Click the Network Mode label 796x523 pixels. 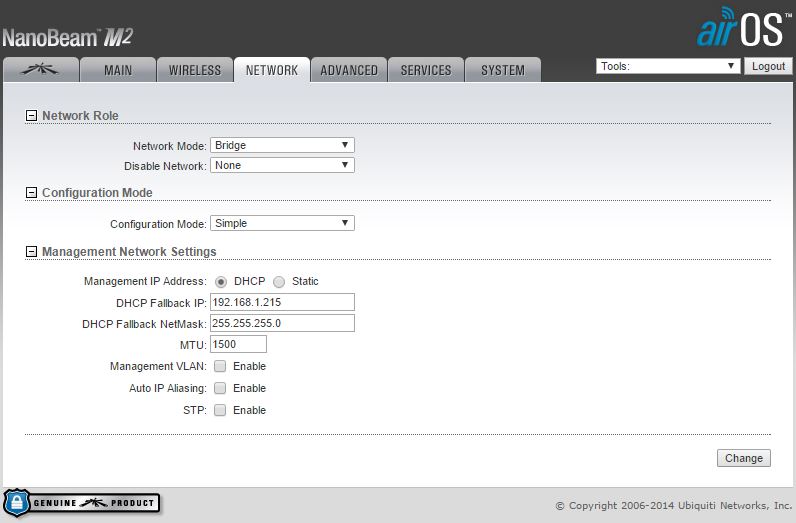[170, 146]
